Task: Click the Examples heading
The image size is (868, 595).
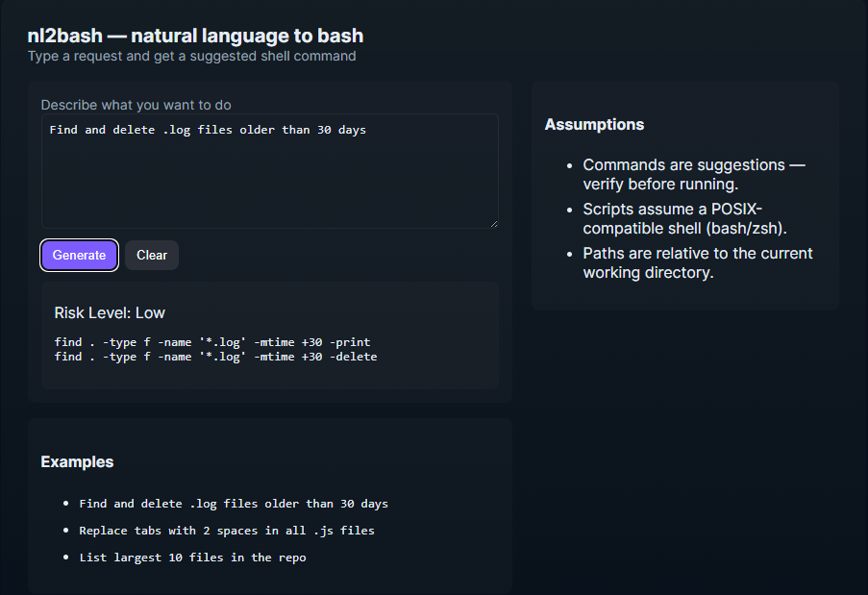Action: 77,462
